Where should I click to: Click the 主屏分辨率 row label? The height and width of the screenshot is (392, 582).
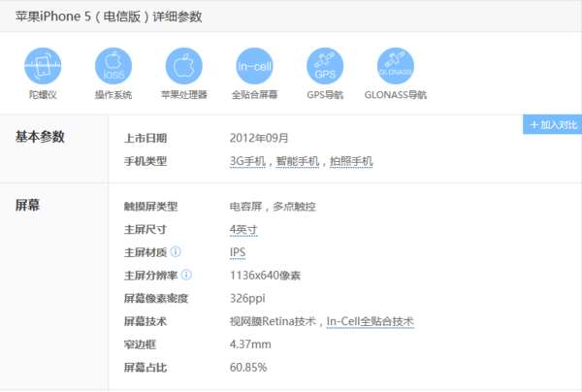[150, 276]
